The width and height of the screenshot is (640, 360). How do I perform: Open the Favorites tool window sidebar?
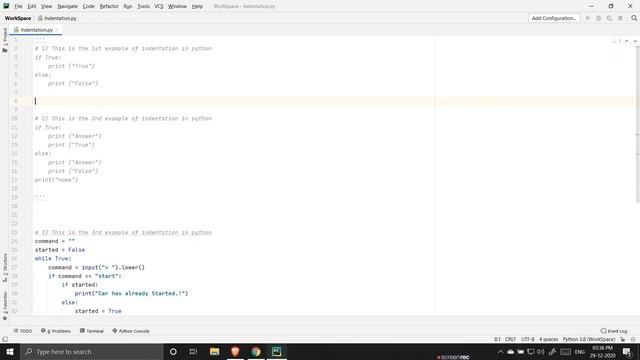click(x=5, y=306)
